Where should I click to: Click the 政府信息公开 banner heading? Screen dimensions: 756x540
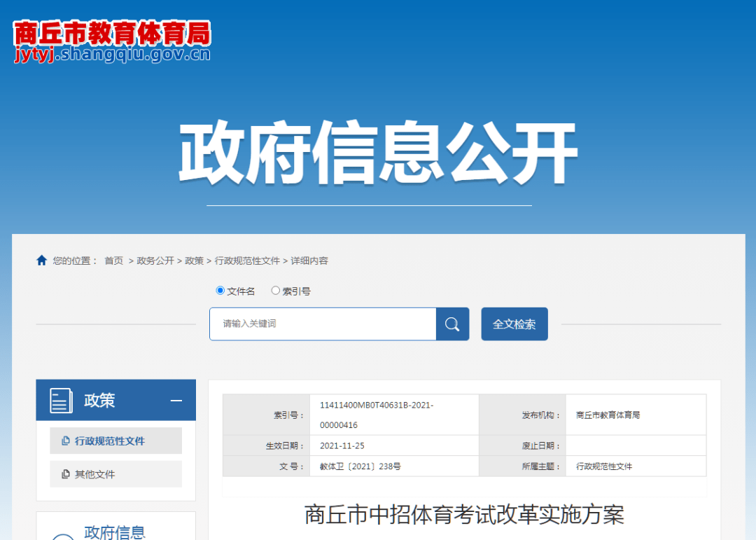378,153
